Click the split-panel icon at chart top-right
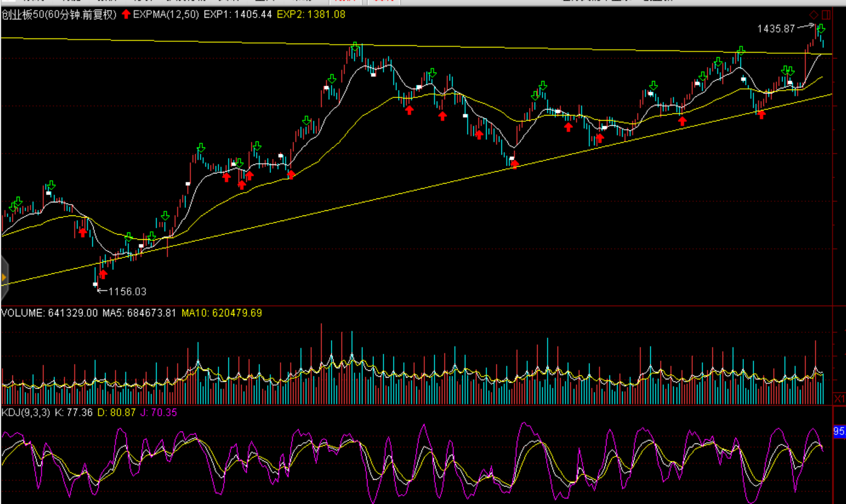Viewport: 846px width, 504px height. tap(826, 15)
